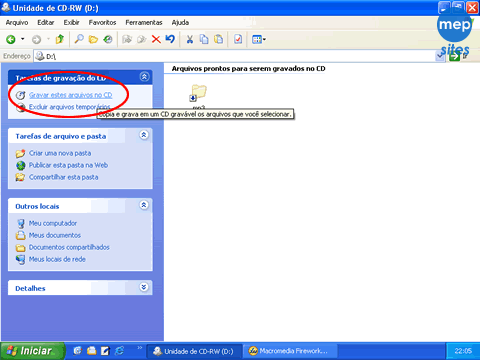480x360 pixels.
Task: Click the green Ir go button
Action: click(459, 56)
